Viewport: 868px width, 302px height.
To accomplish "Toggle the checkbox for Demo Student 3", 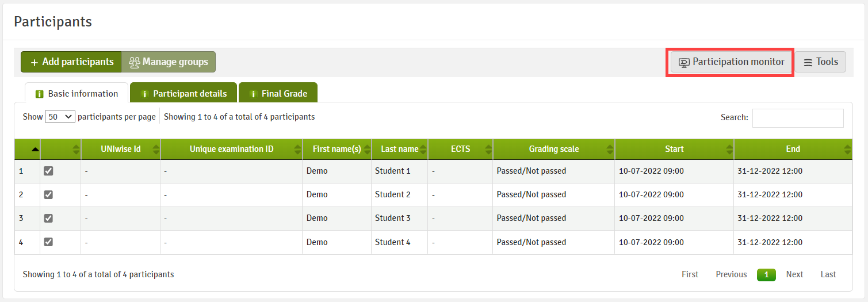I will (48, 218).
